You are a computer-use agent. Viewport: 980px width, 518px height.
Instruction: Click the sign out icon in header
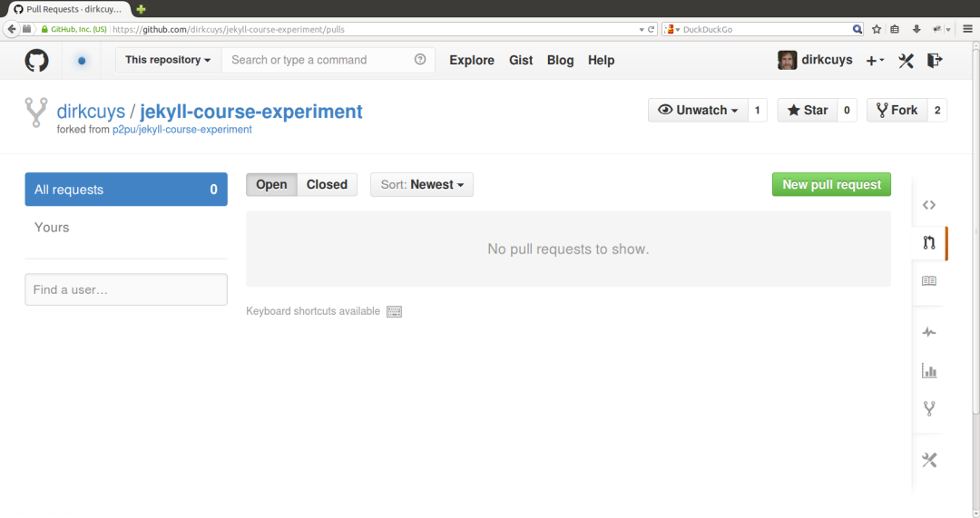935,61
